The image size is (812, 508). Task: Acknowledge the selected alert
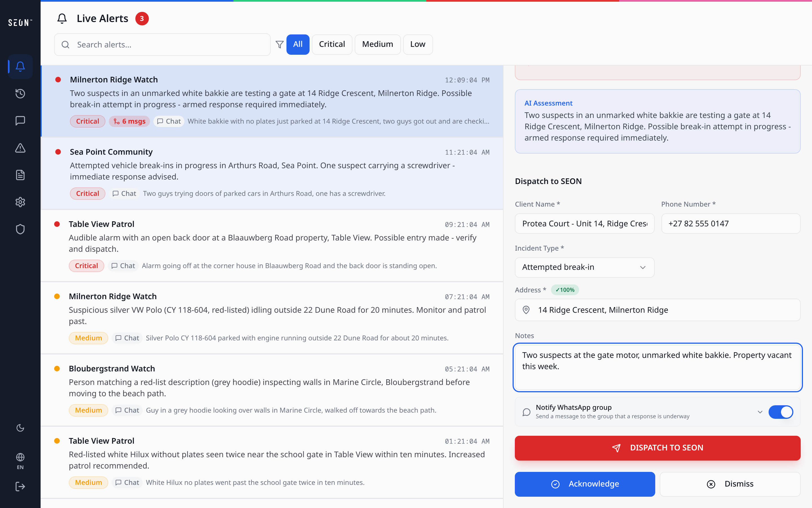[x=585, y=484]
